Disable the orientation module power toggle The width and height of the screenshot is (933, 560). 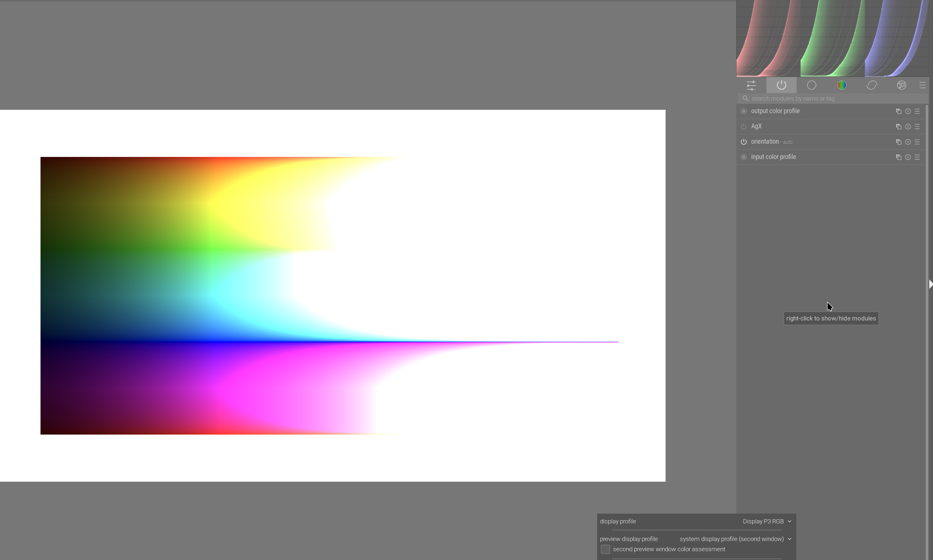pos(743,142)
